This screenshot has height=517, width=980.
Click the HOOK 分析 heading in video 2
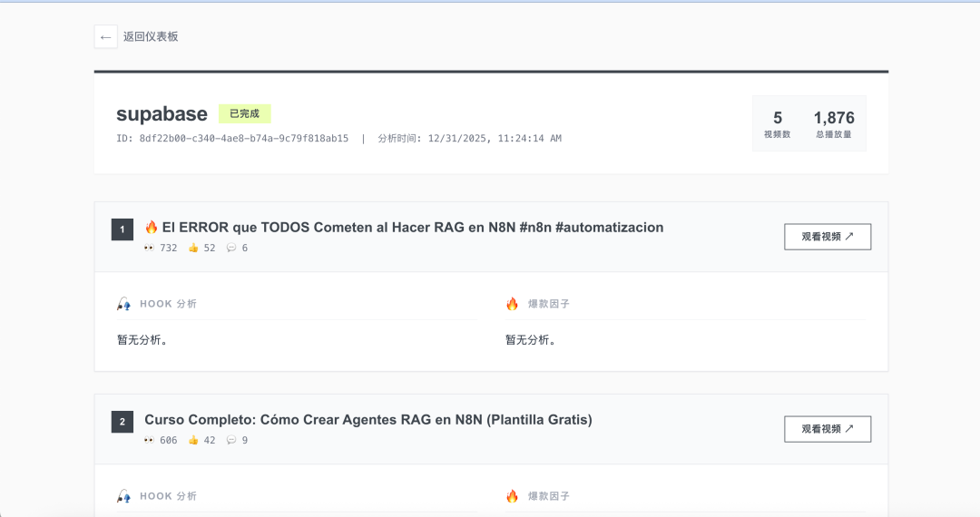(x=168, y=496)
